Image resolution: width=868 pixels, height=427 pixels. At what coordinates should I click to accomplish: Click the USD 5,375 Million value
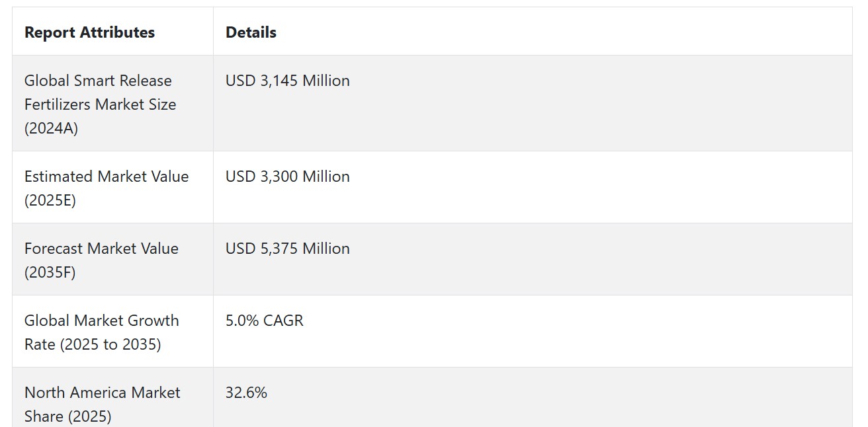pos(288,249)
